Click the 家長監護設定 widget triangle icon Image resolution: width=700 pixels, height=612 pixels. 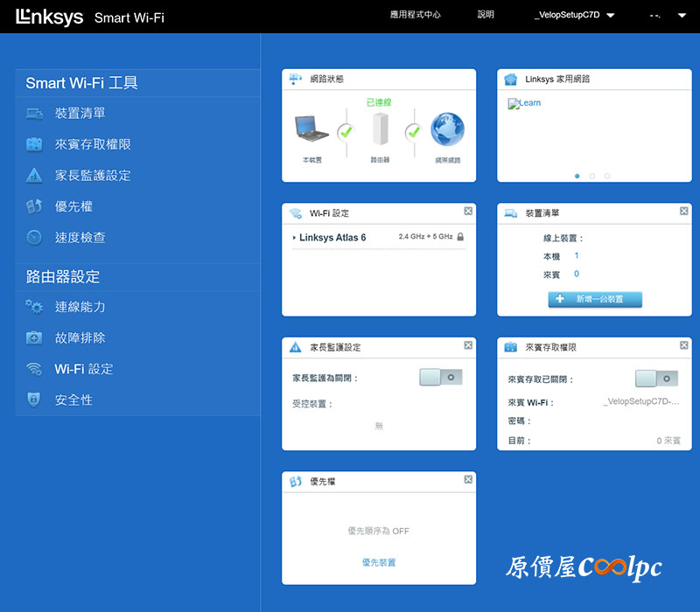pyautogui.click(x=296, y=347)
